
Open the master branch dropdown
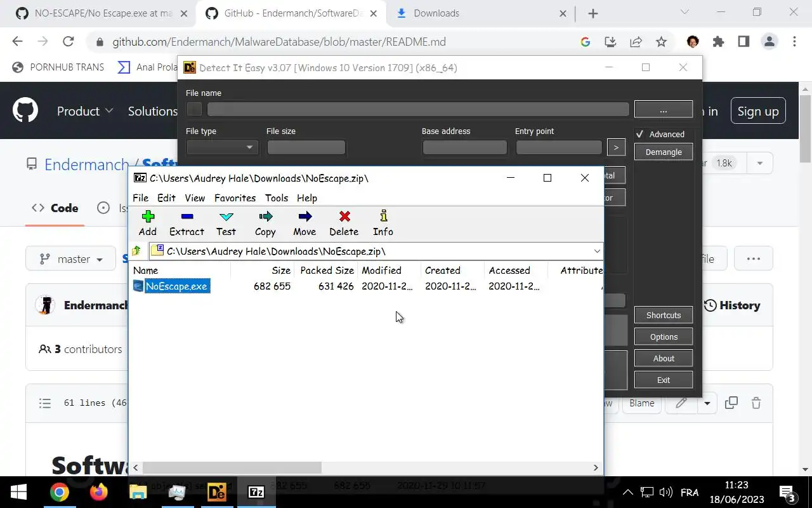[71, 259]
